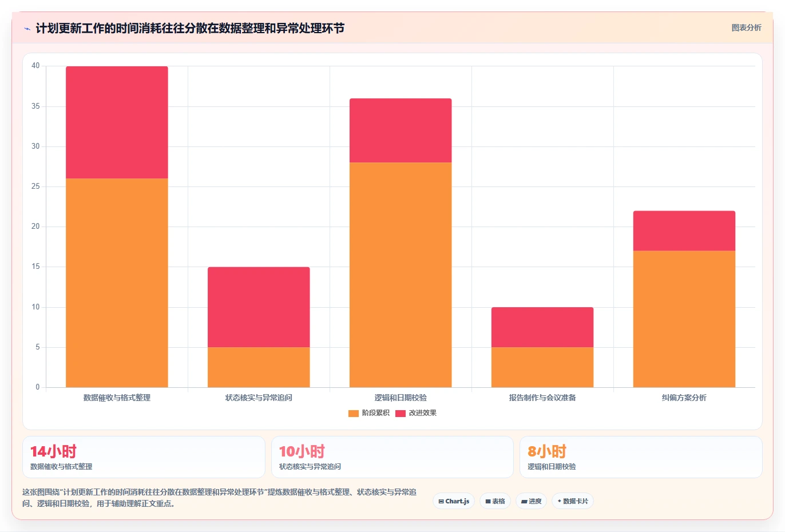This screenshot has height=532, width=785.
Task: Click the x-axis label 纠偏方案分析
Action: pos(684,398)
